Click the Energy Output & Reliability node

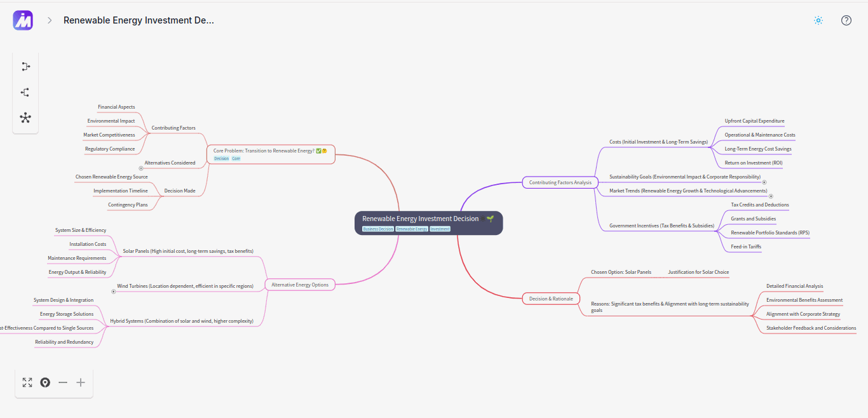coord(78,273)
